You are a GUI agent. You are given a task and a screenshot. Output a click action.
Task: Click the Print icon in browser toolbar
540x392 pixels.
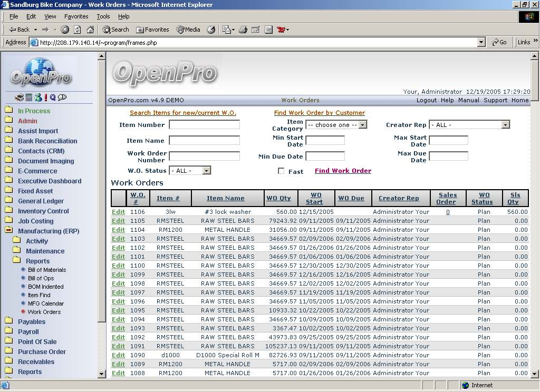tap(243, 30)
